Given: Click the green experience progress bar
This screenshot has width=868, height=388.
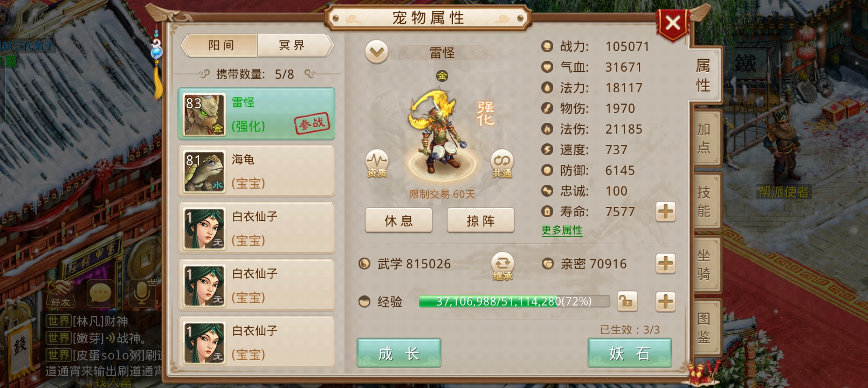Looking at the screenshot, I should coord(514,301).
